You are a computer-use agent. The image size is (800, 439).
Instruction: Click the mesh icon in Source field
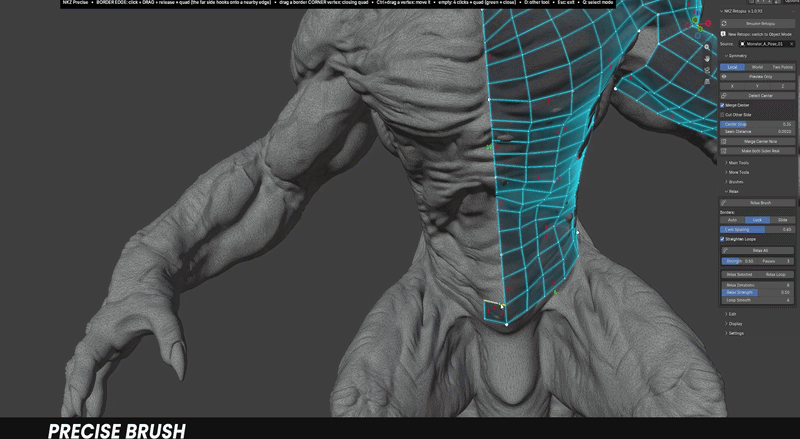pyautogui.click(x=742, y=44)
